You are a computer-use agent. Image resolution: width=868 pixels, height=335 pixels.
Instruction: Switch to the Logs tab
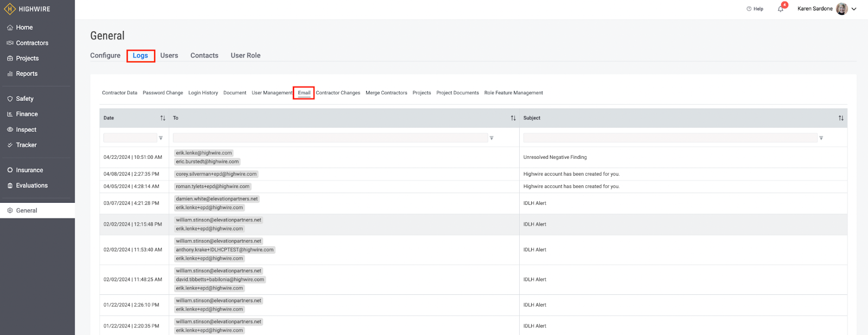tap(141, 56)
